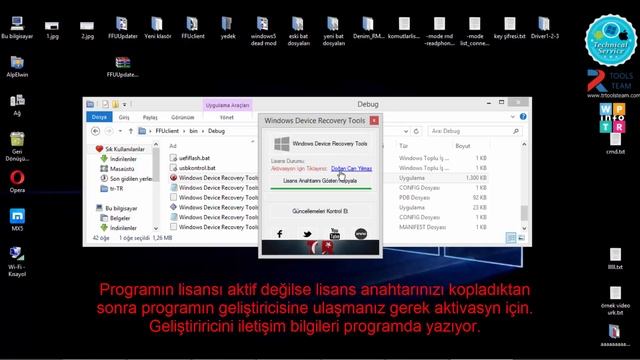640x360 pixels.
Task: Open the FFUclient desktop folder
Action: (193, 28)
